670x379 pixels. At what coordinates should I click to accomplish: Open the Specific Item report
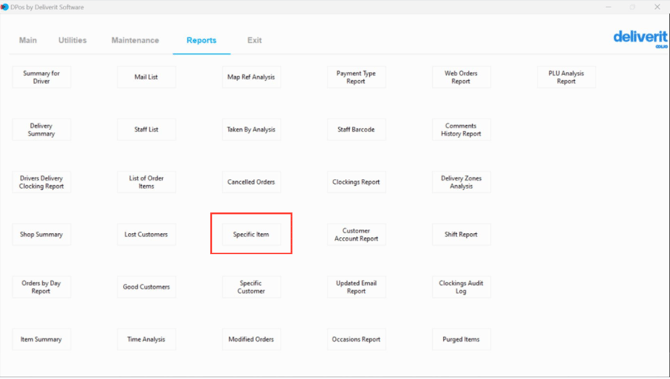coord(251,234)
